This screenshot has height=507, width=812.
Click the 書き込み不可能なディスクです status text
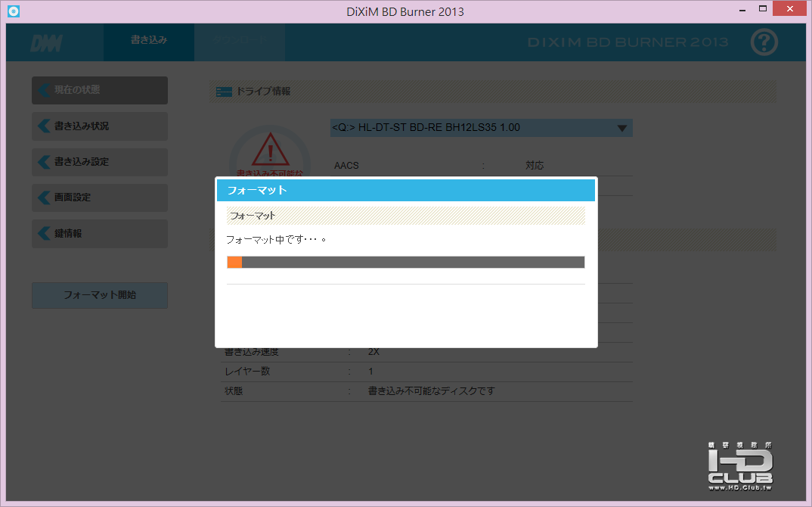pos(432,391)
